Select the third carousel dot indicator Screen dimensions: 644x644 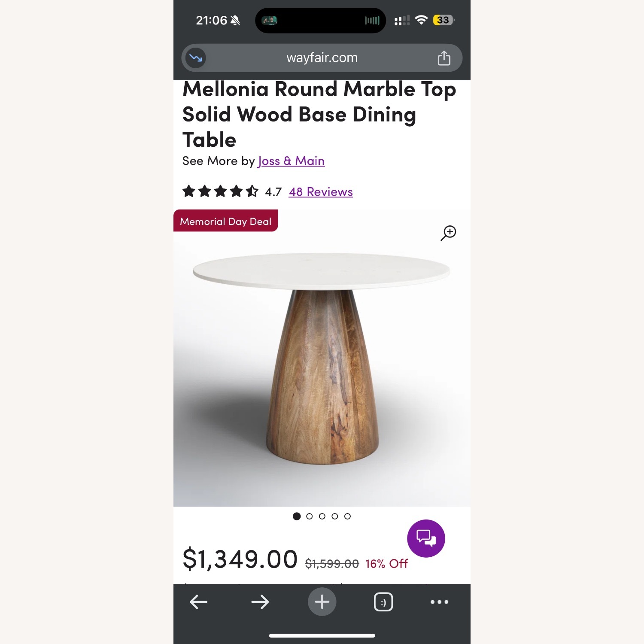[322, 516]
